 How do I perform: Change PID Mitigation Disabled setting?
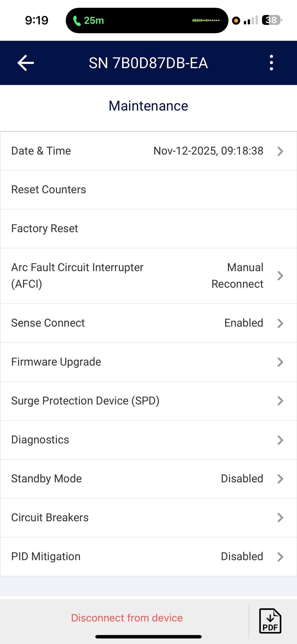[x=242, y=556]
